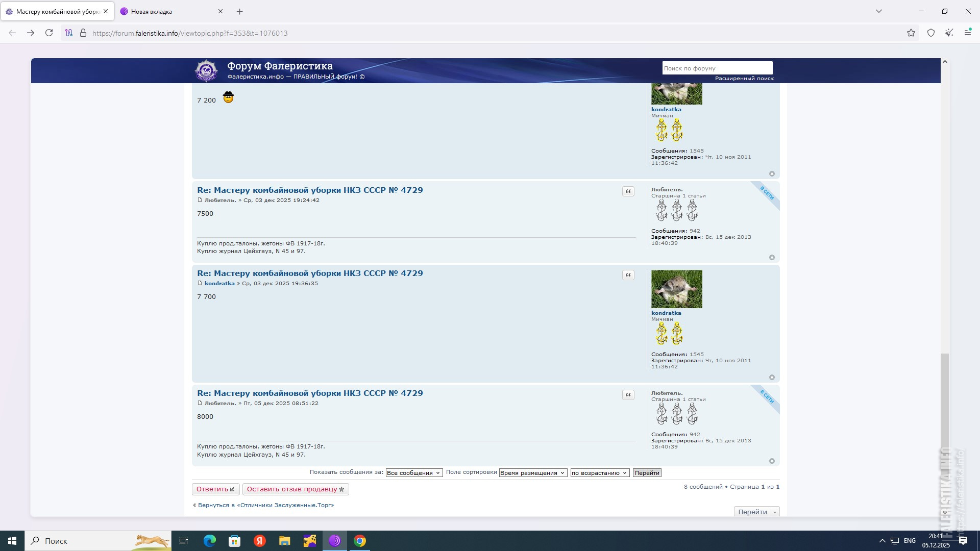Switch to 'Новая вкладка' tab
Viewport: 980px width, 551px height.
tap(152, 11)
